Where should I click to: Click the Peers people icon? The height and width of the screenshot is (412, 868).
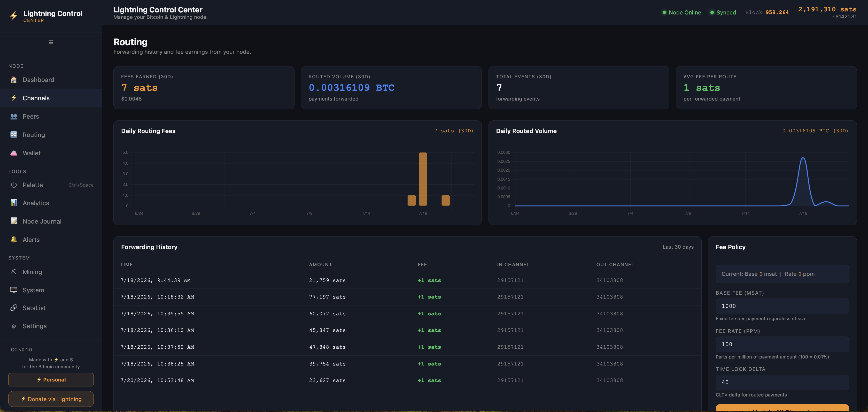(x=14, y=116)
